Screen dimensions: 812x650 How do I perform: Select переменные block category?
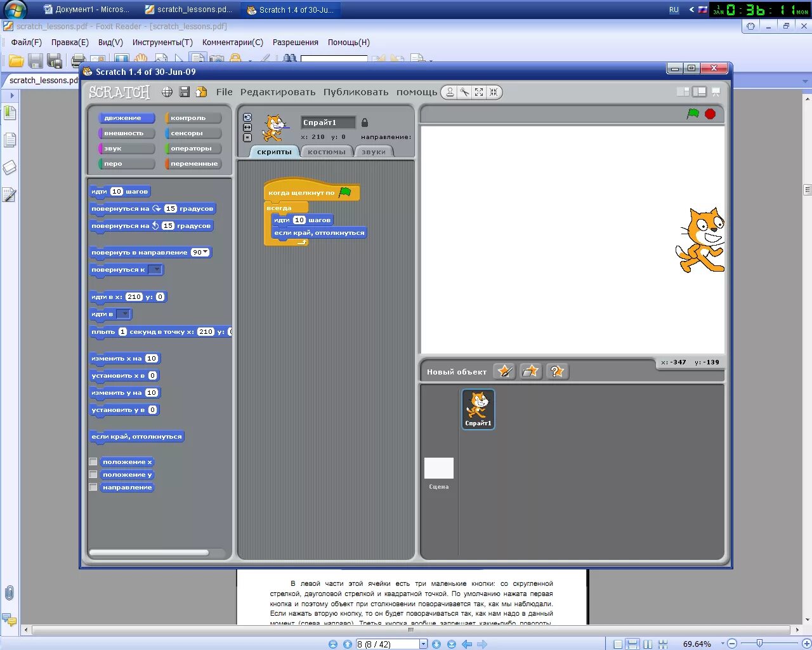point(193,164)
